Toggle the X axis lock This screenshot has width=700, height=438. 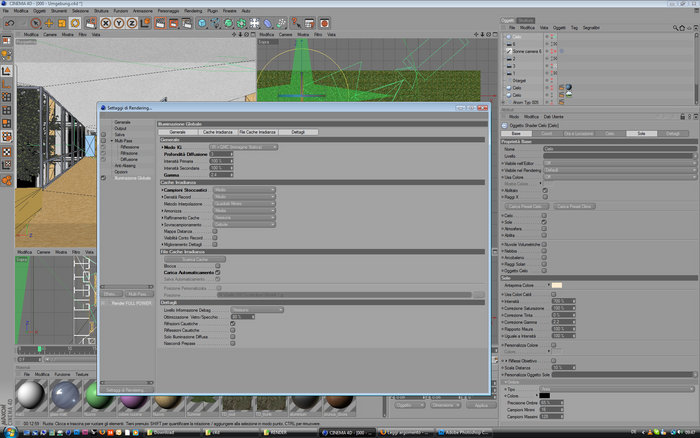(106, 23)
